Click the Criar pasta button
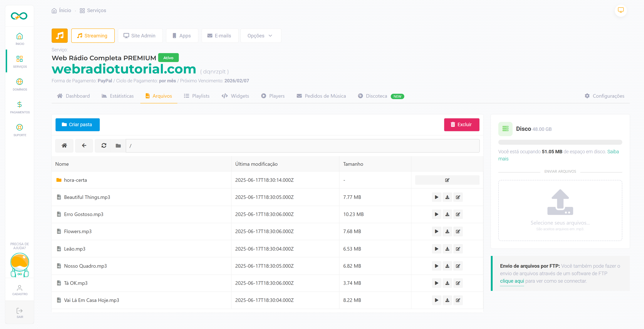 (77, 125)
